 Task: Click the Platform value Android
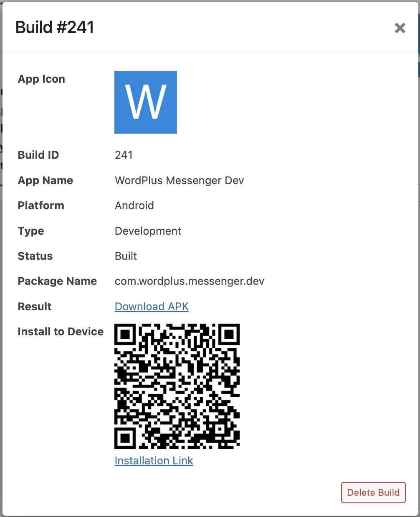[x=134, y=205]
